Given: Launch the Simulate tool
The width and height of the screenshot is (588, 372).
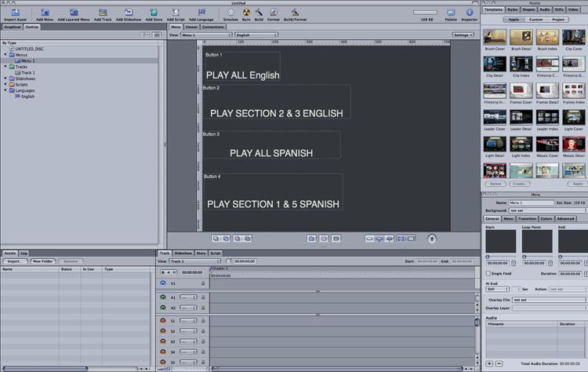Looking at the screenshot, I should click(x=230, y=13).
